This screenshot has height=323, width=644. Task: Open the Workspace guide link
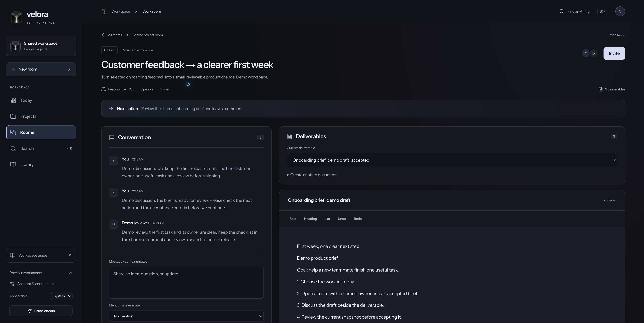pyautogui.click(x=41, y=255)
